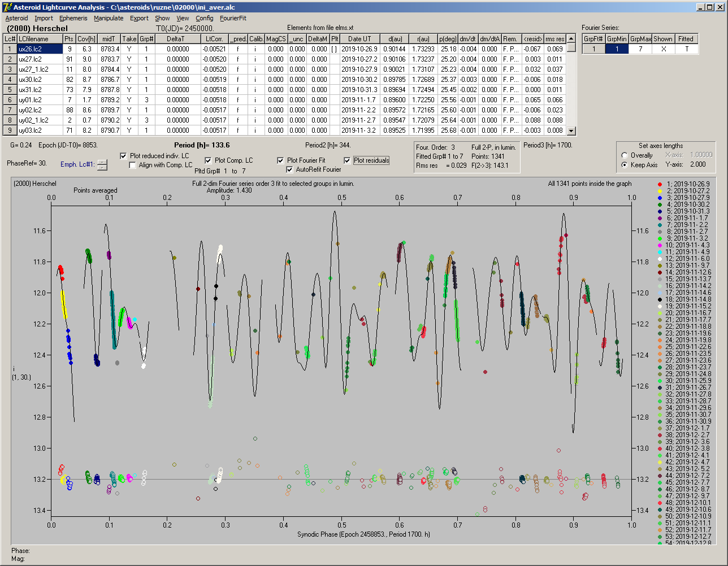Open the FourierFit menu

click(233, 18)
